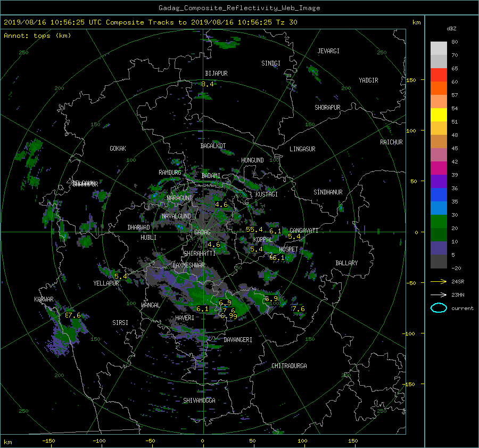Click the image title Gadag_Composite_Reflectivity_Web_Image
Viewport: 479px width, 448px height.
click(239, 8)
